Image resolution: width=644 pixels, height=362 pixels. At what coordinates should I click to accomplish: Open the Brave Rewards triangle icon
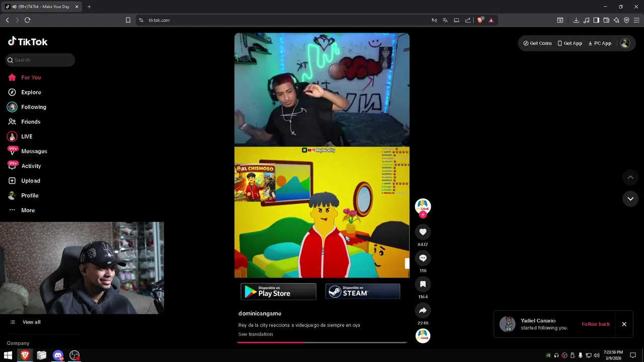point(491,20)
